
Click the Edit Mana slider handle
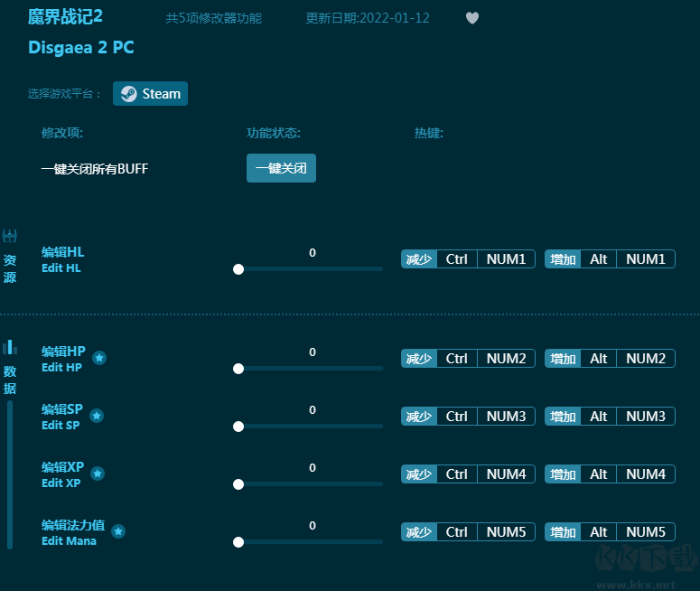(238, 542)
